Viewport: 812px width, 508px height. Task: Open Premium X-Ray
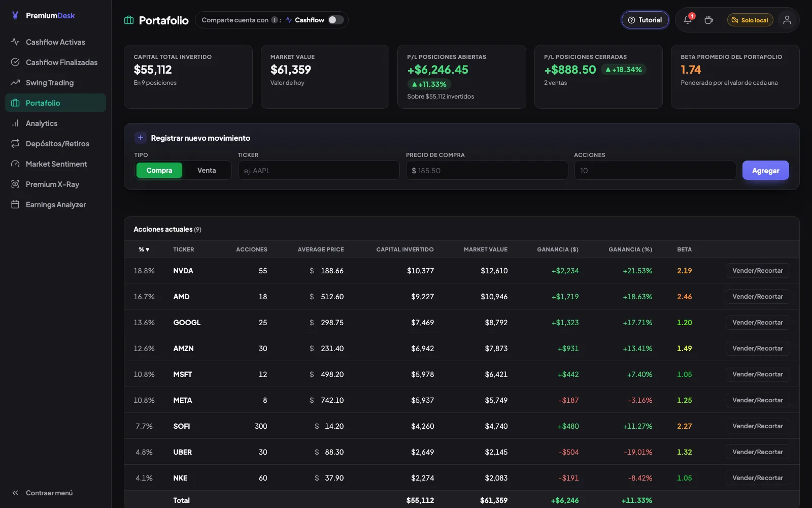[x=56, y=184]
